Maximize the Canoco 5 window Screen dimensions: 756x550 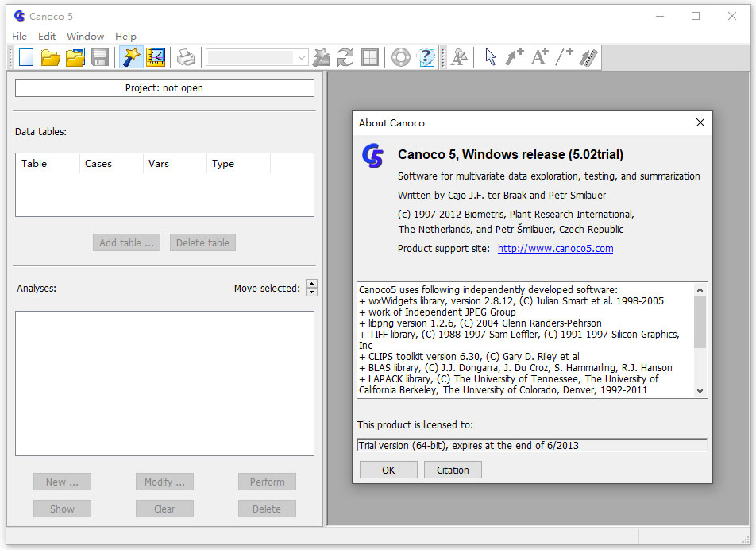(696, 17)
